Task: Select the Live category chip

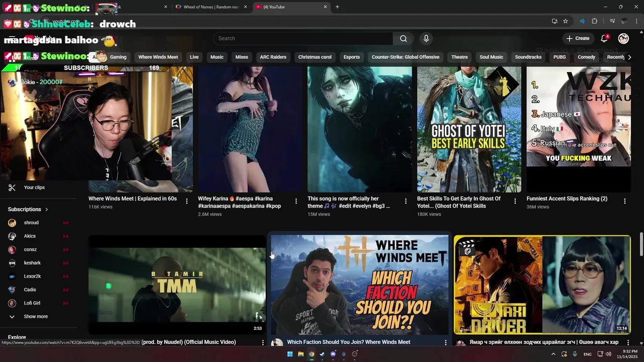Action: (194, 57)
